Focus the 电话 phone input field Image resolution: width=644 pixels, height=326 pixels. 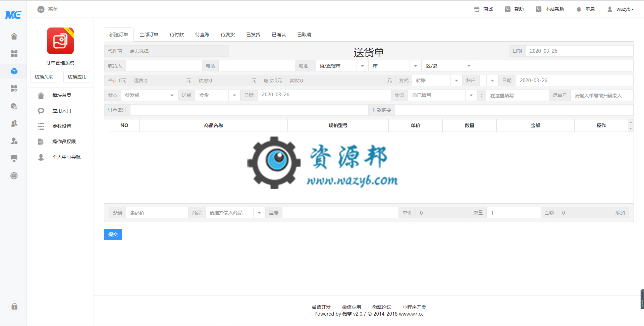pos(257,66)
